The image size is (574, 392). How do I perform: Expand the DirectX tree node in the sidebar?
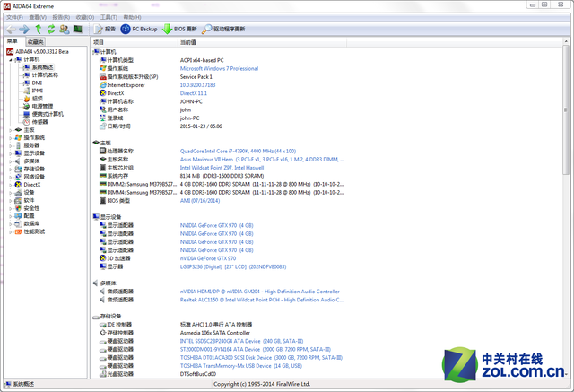[x=10, y=185]
